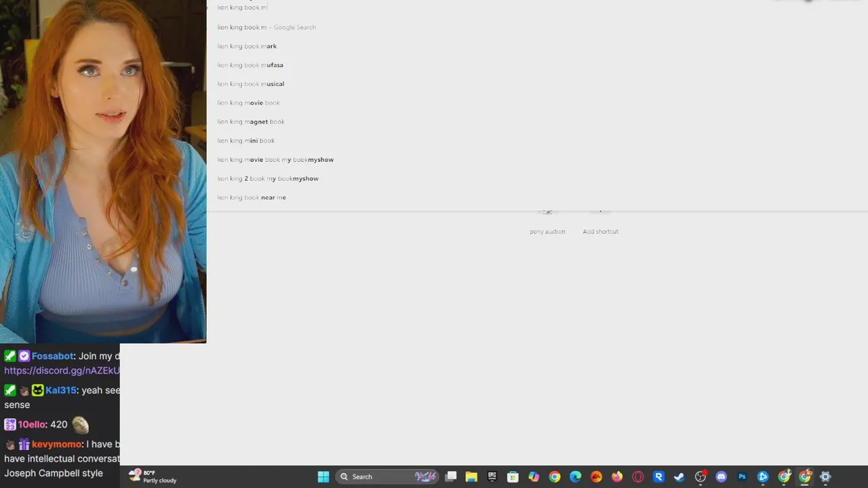Open the Windows Start menu
This screenshot has height=488, width=868.
pos(323,476)
